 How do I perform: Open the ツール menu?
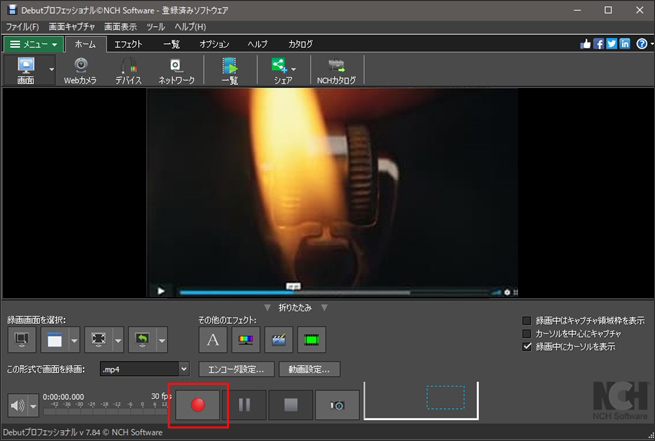click(x=156, y=27)
